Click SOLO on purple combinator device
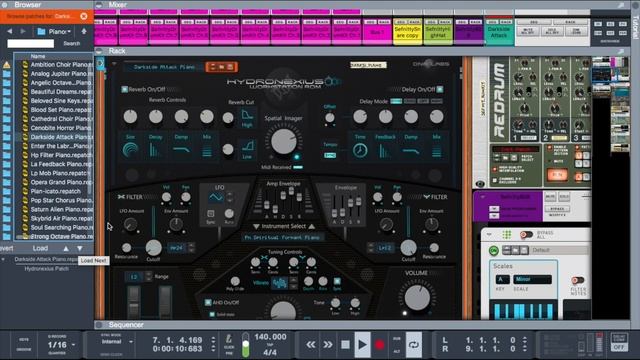This screenshot has width=640, height=360. click(564, 197)
